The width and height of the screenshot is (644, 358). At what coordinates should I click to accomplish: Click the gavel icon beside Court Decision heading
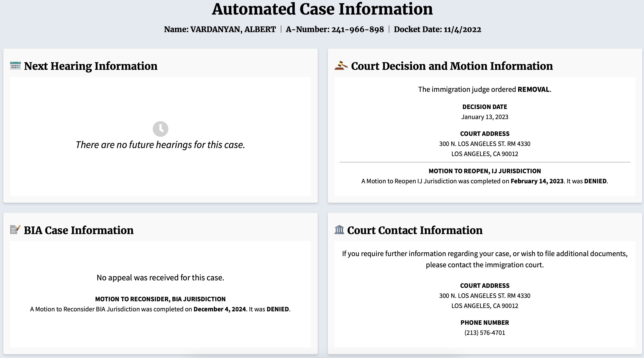pyautogui.click(x=341, y=66)
